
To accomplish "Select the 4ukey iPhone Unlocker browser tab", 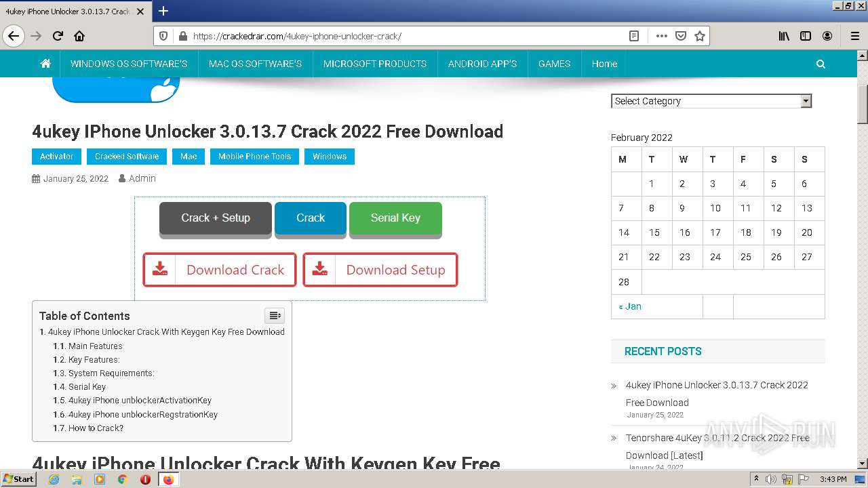I will point(75,11).
